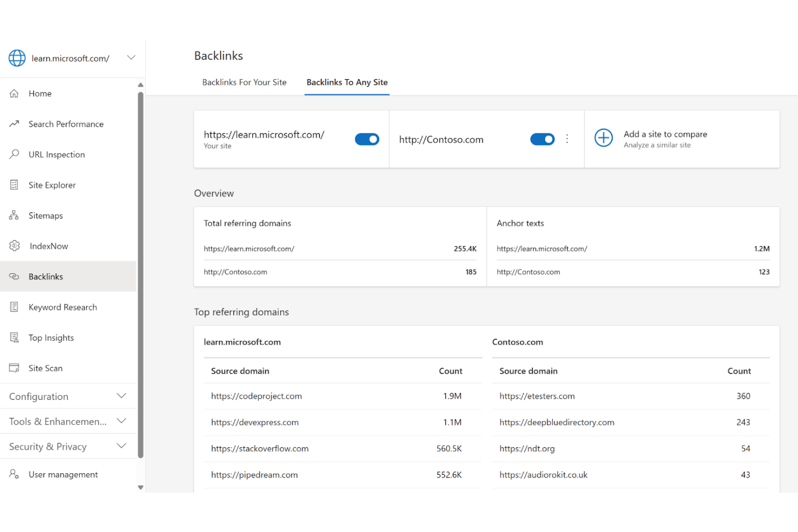Click the IndexNow gear icon

(15, 246)
